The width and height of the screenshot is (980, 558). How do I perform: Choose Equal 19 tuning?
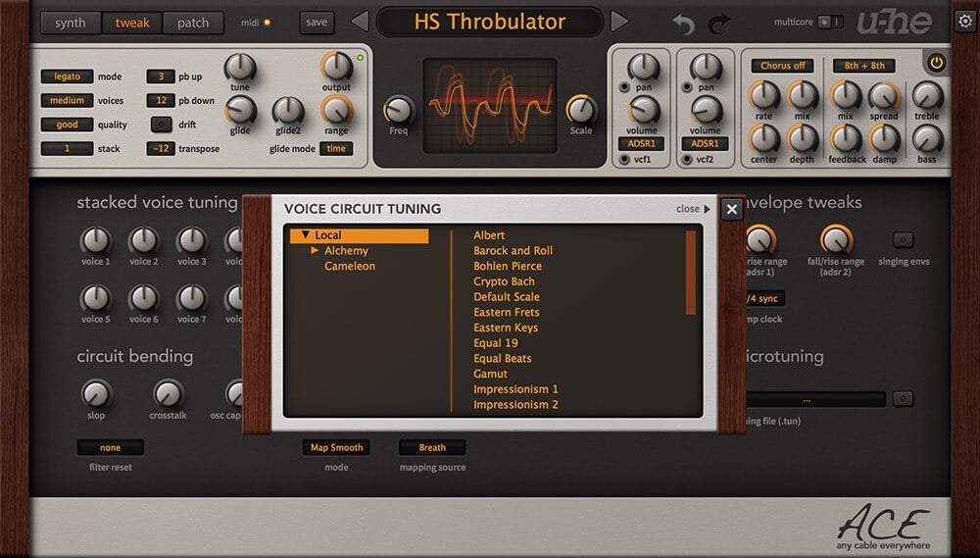[x=496, y=343]
